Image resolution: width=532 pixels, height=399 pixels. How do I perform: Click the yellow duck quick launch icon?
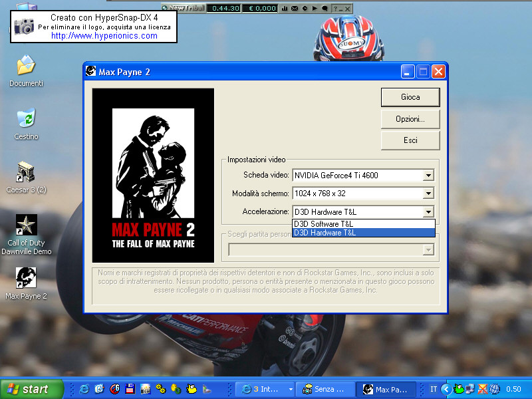coord(192,389)
